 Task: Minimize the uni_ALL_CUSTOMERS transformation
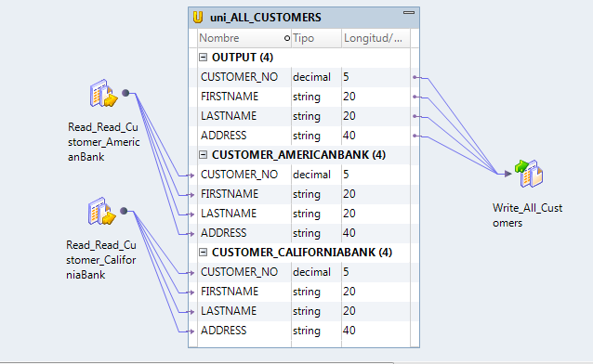(409, 12)
